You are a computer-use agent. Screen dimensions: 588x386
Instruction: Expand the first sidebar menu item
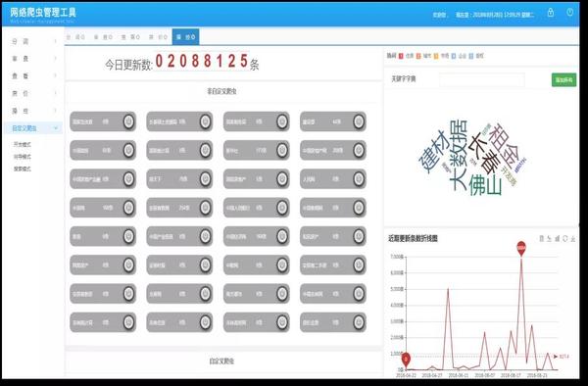(x=34, y=41)
